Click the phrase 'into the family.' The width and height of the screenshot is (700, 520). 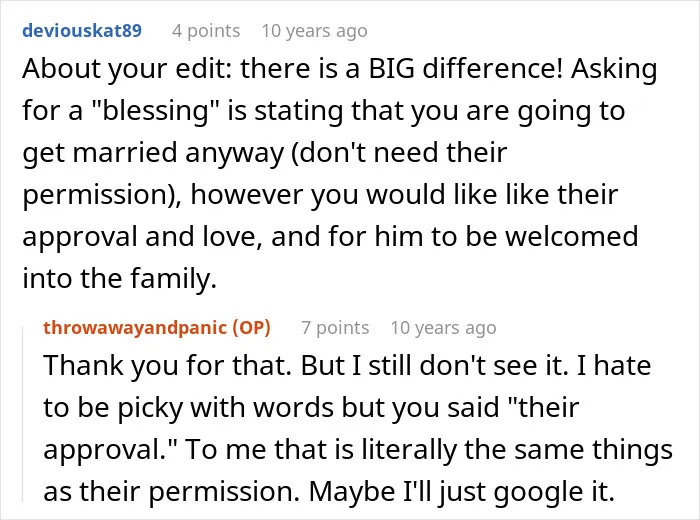(x=120, y=279)
